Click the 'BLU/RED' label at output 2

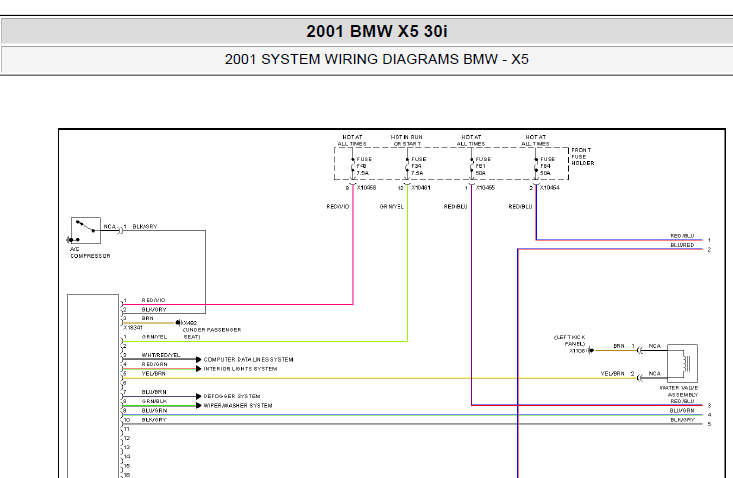(x=683, y=245)
